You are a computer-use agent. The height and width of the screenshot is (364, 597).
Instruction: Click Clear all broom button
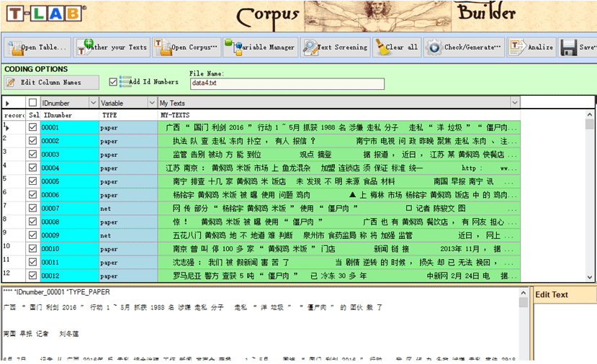(397, 47)
